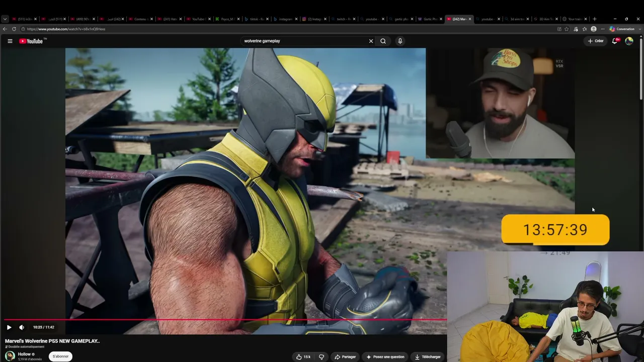The width and height of the screenshot is (644, 362).
Task: Click 'Posez une question' button
Action: (385, 357)
